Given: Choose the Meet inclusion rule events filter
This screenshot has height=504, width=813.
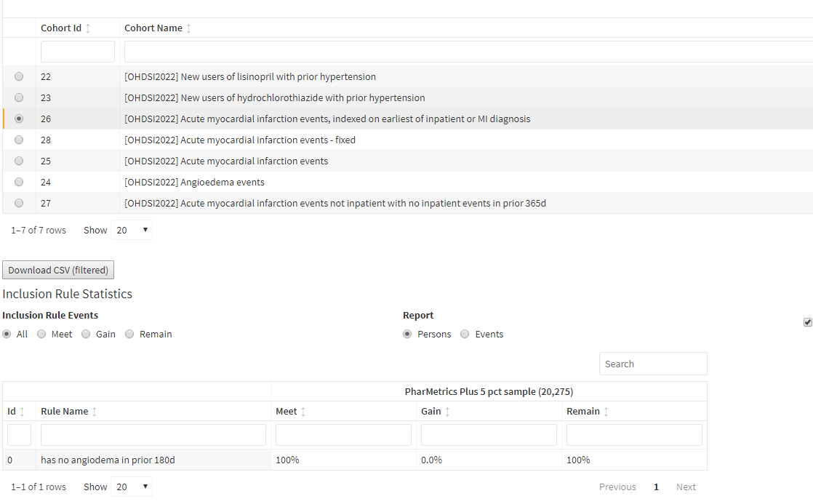Looking at the screenshot, I should coord(41,334).
